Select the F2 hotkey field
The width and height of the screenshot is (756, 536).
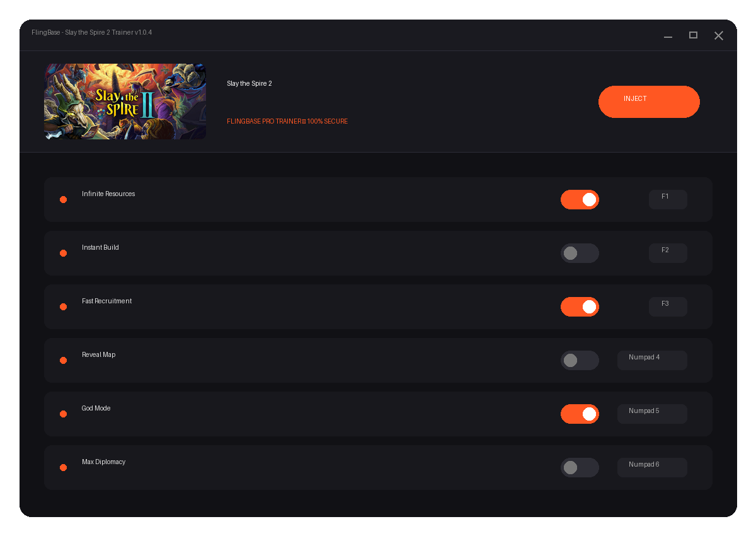(x=668, y=253)
